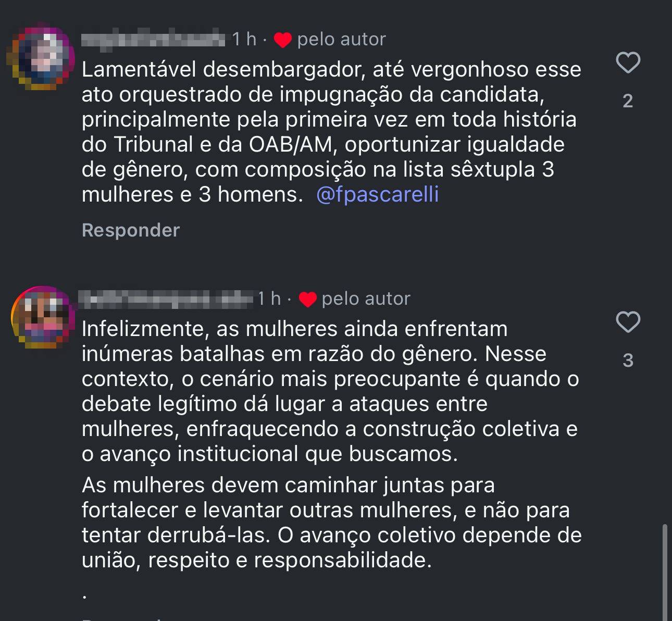672x621 pixels.
Task: Click the "Lamentável desembargador" comment text
Action: click(x=331, y=132)
